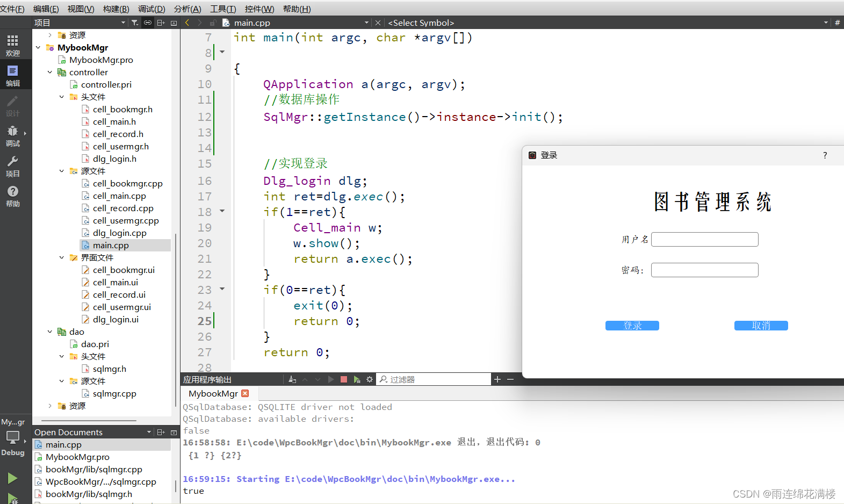Open the 调试(D) menu
The width and height of the screenshot is (844, 504).
pos(152,9)
